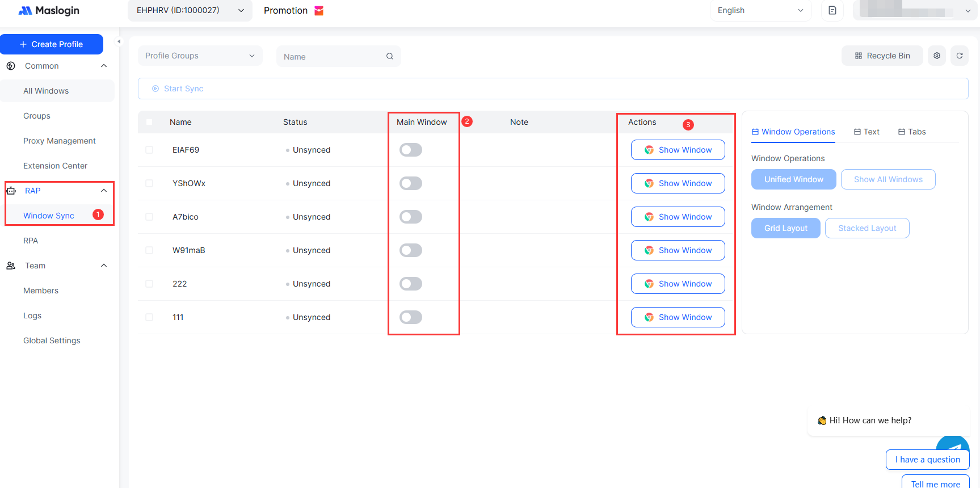
Task: Click the settings gear icon near Recycle Bin
Action: [936, 56]
